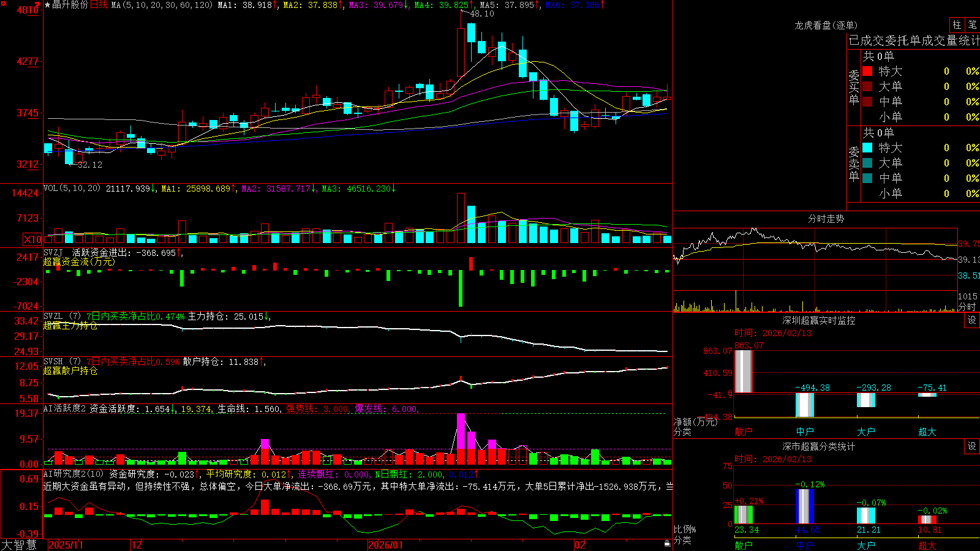
Task: Click the red question mark icon near 4810
Action: click(x=38, y=5)
